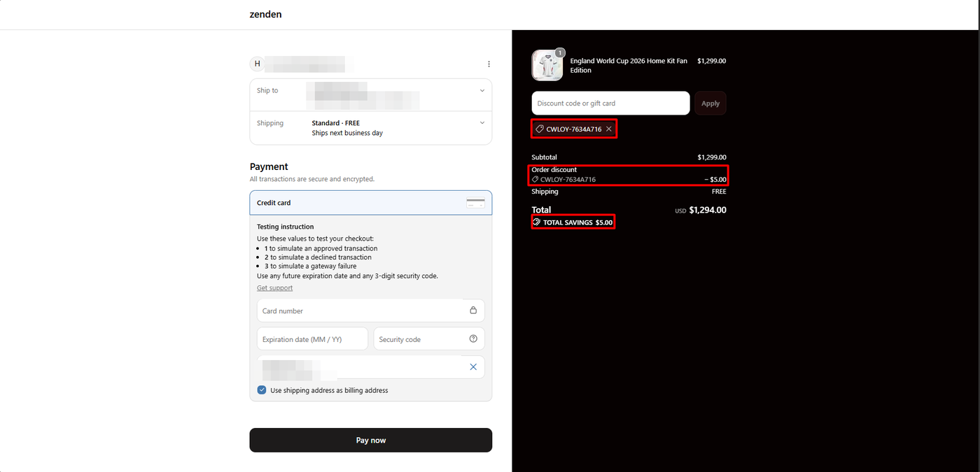
Task: Expand the Ship to address chevron
Action: point(482,91)
